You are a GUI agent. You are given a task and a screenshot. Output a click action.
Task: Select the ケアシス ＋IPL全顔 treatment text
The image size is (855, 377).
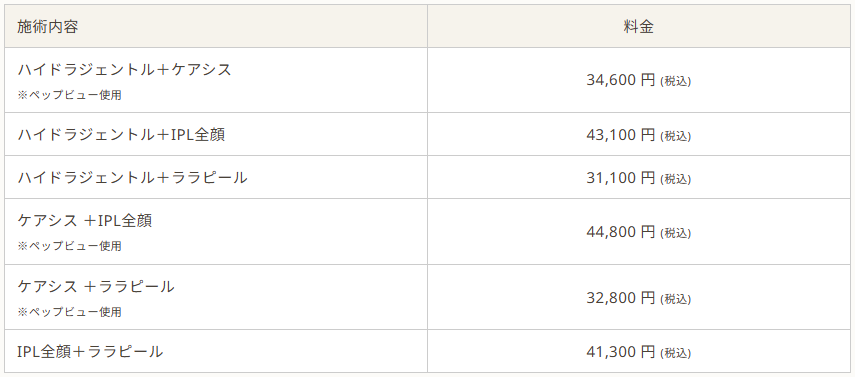click(85, 220)
